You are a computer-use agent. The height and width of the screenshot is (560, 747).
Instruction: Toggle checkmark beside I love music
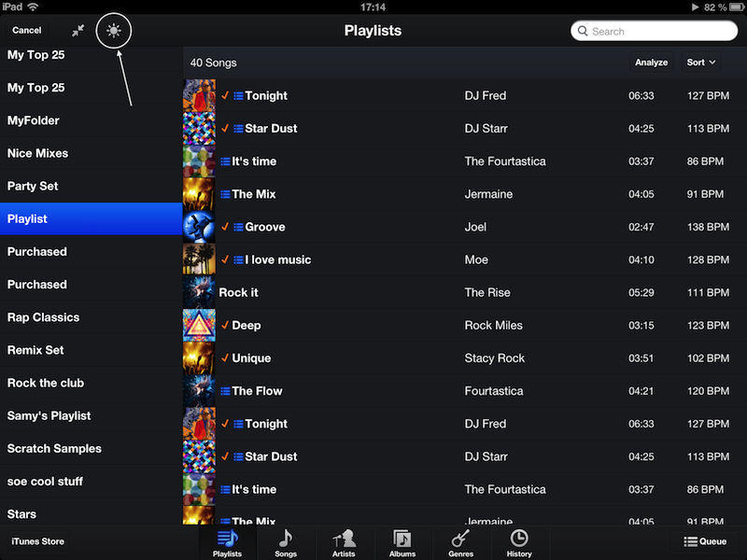pos(225,259)
